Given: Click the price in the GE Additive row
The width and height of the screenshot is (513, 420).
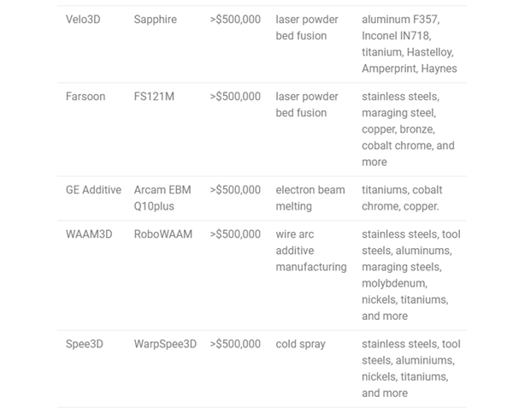Looking at the screenshot, I should click(235, 190).
